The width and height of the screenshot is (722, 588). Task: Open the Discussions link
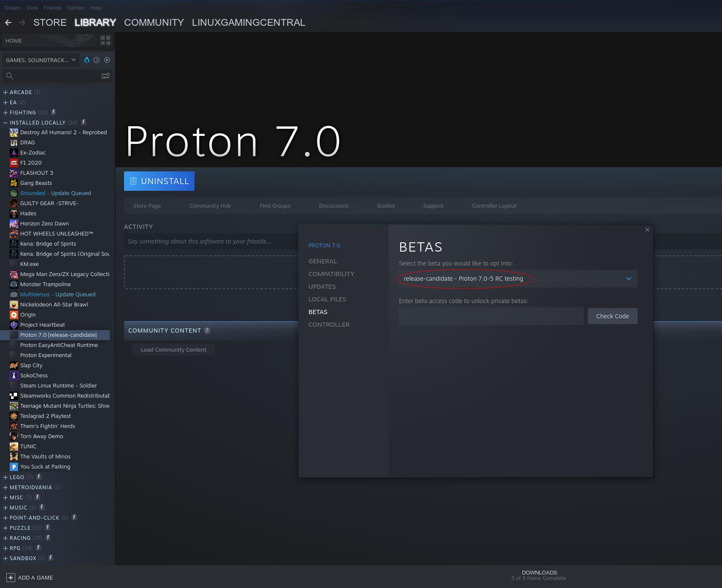click(x=334, y=206)
